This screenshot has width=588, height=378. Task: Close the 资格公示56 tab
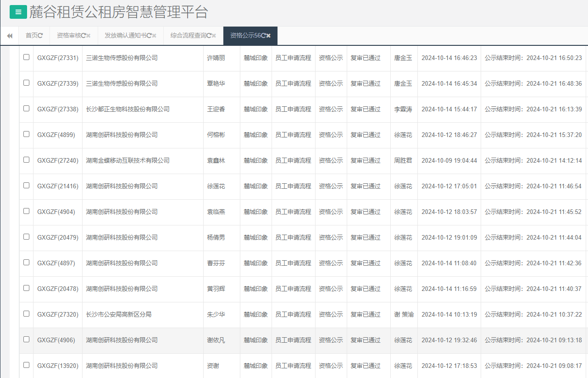268,36
